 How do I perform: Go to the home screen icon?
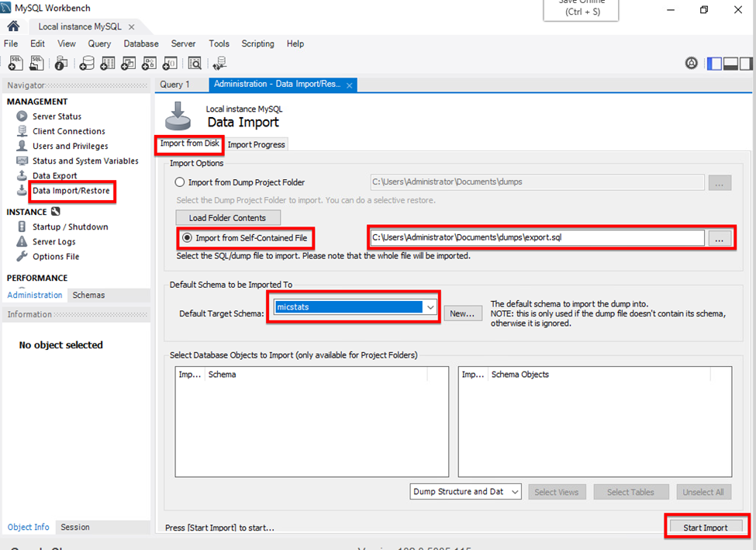click(x=13, y=26)
